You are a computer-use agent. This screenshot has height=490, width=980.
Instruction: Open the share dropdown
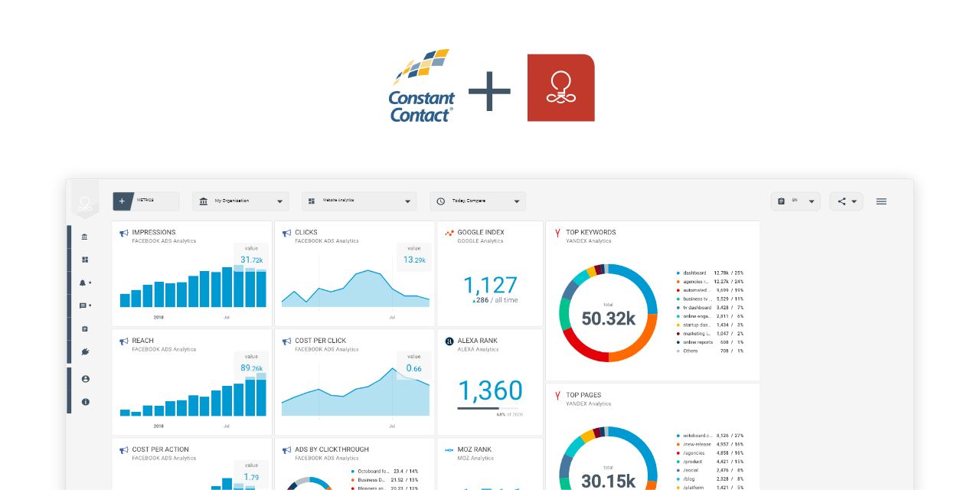(846, 201)
